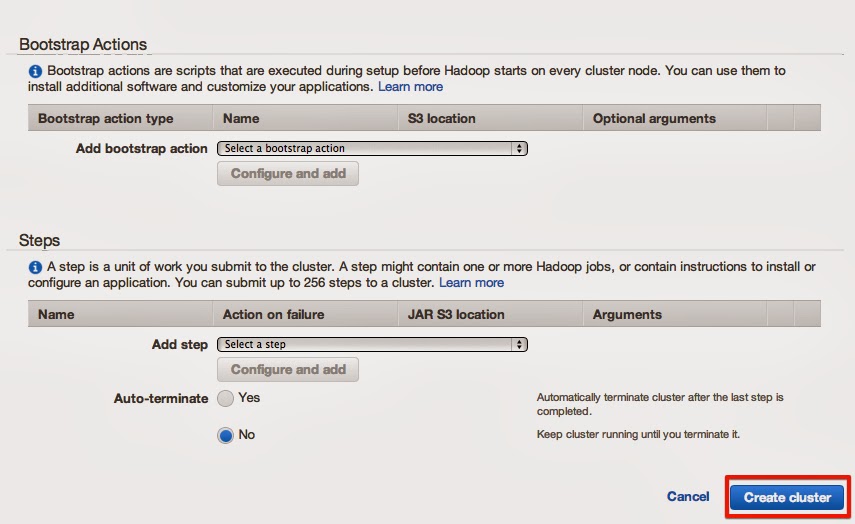Image resolution: width=855 pixels, height=524 pixels.
Task: Click the Cancel link
Action: click(688, 497)
